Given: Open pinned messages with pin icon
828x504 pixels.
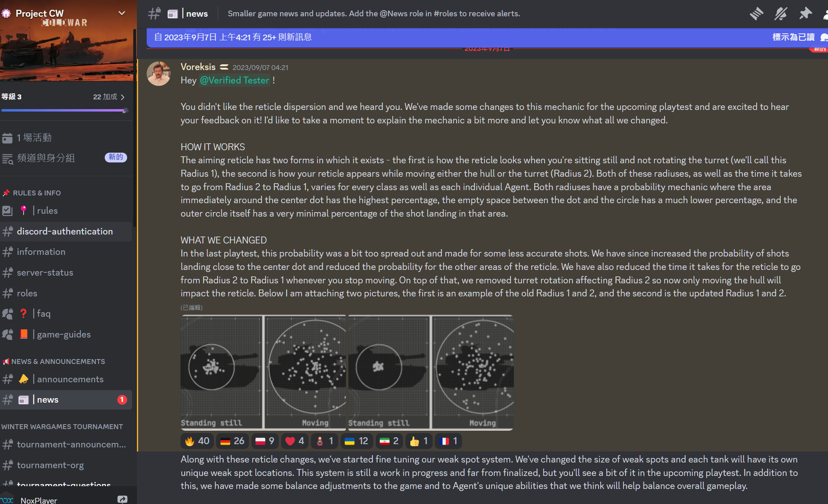Looking at the screenshot, I should [x=805, y=13].
